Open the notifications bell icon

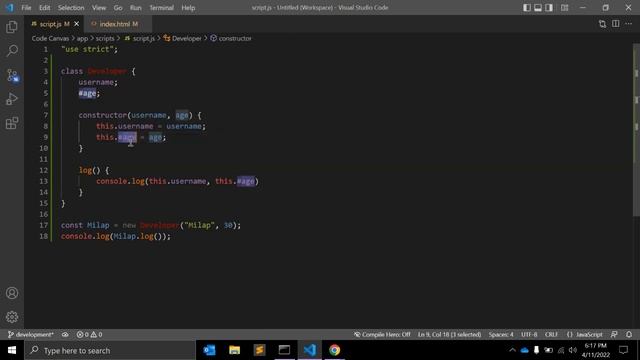[x=629, y=334]
